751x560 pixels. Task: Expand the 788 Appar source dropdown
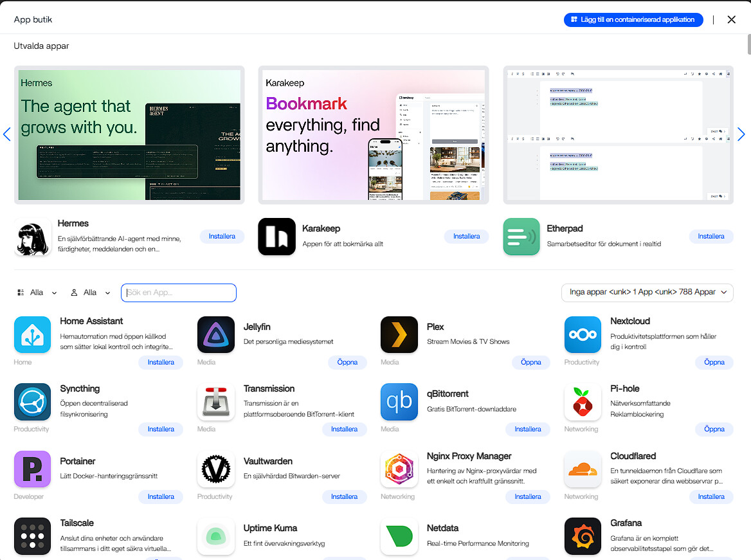(647, 292)
